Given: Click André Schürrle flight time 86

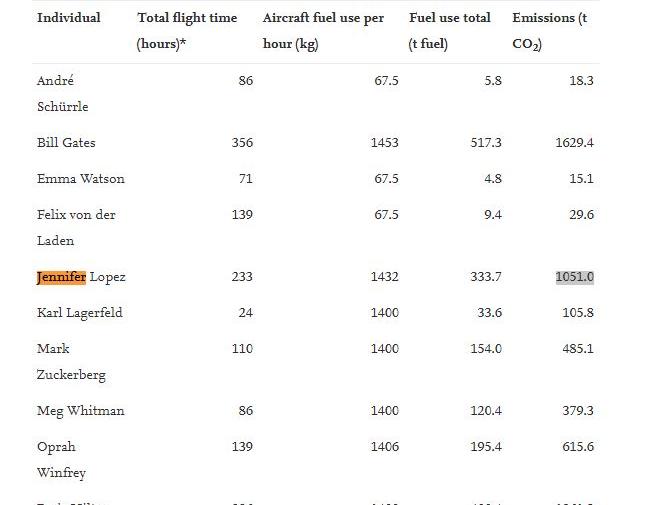Looking at the screenshot, I should [x=245, y=81].
